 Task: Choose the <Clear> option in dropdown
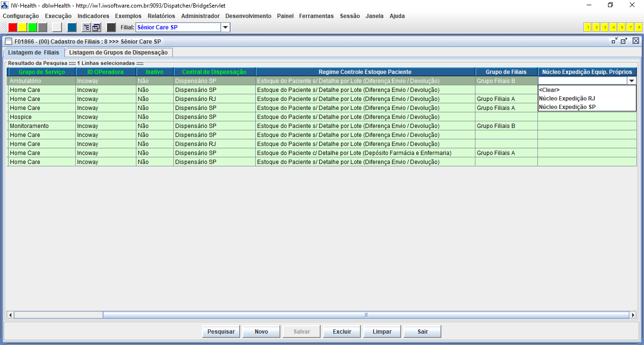pyautogui.click(x=549, y=90)
